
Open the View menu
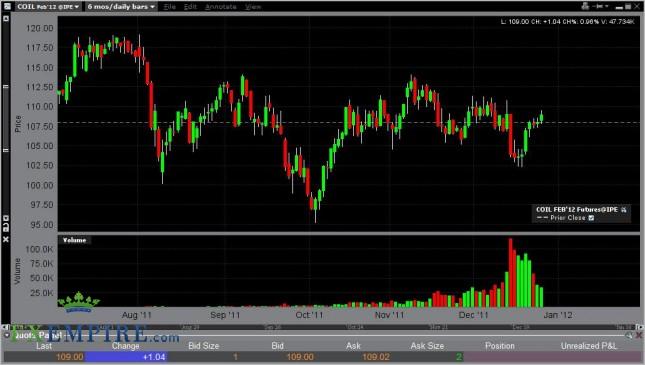tap(253, 7)
